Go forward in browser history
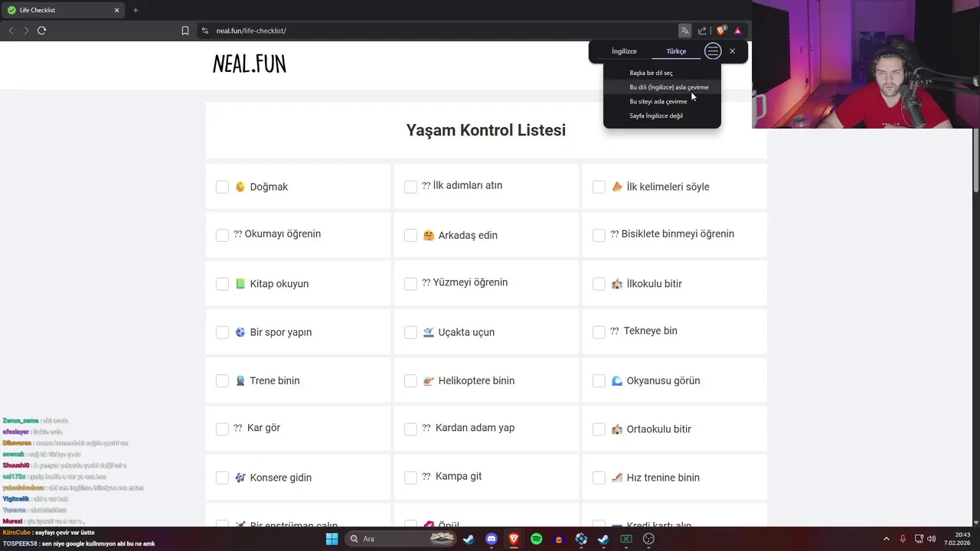This screenshot has width=980, height=551. tap(26, 31)
